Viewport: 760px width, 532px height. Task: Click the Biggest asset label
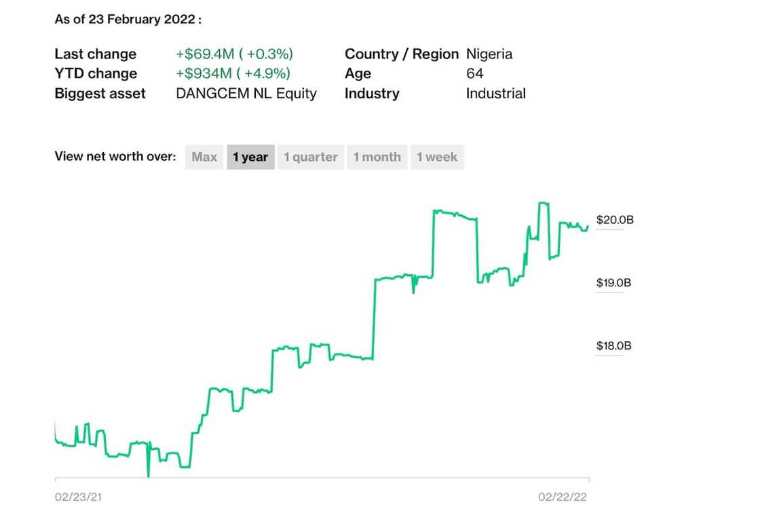[x=100, y=94]
